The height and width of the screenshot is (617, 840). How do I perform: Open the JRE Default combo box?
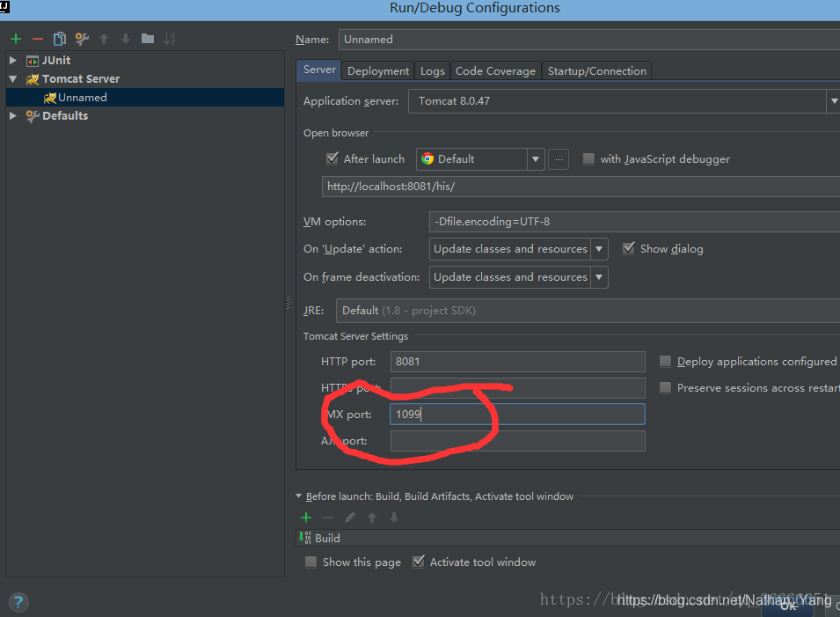588,311
